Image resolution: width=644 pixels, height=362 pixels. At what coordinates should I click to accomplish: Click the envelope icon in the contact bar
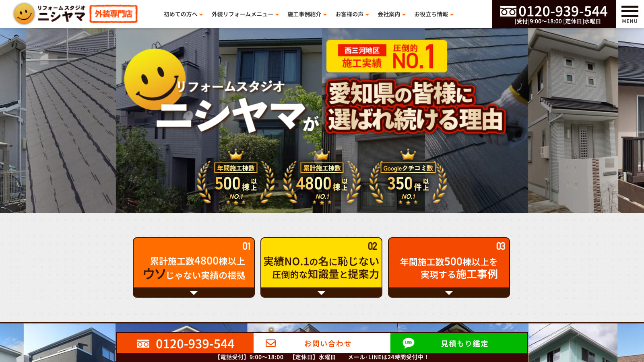click(270, 343)
